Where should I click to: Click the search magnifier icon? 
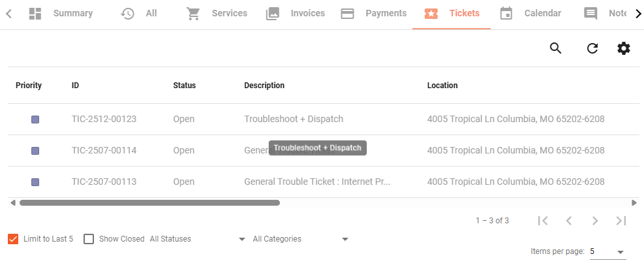555,48
